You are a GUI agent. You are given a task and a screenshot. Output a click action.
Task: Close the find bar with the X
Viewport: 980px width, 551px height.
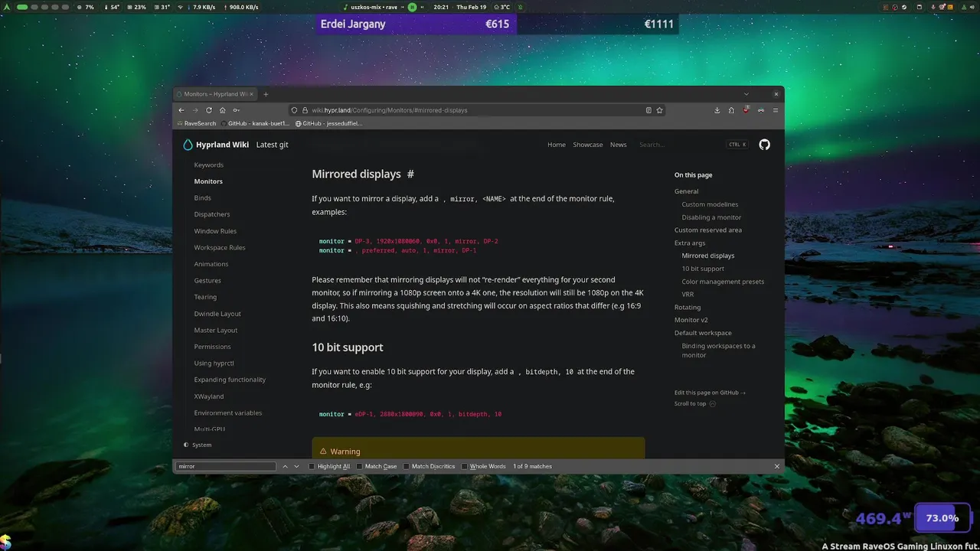tap(777, 466)
